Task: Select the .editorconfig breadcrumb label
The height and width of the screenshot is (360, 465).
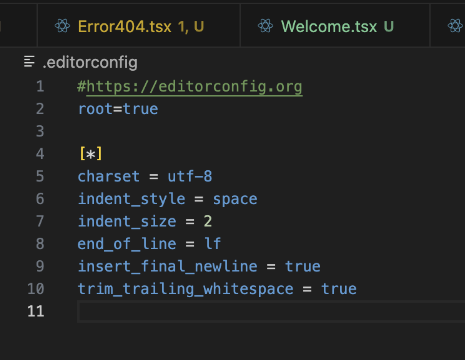Action: (x=90, y=63)
